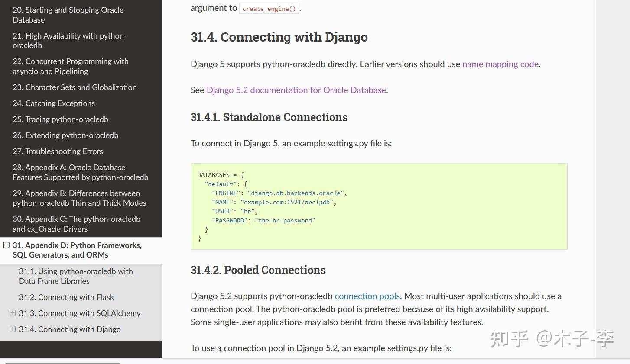Select 20. Starting and Stopping Oracle Database

[68, 15]
